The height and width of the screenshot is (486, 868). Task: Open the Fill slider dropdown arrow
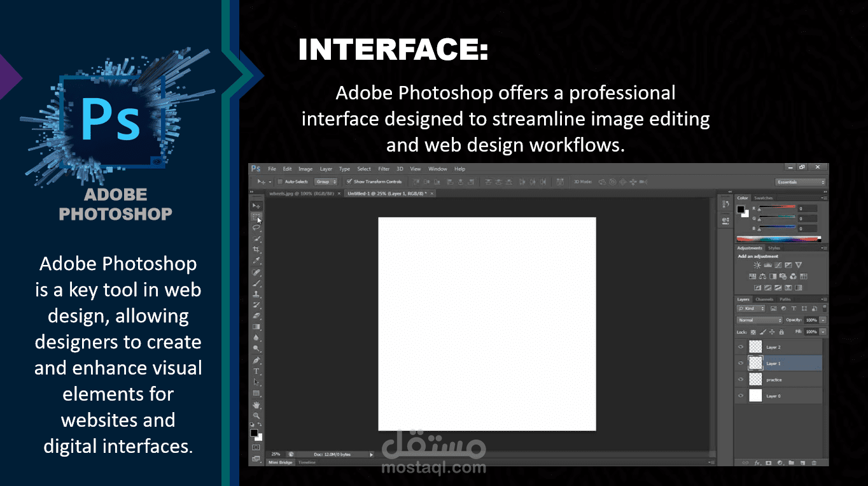coord(823,332)
